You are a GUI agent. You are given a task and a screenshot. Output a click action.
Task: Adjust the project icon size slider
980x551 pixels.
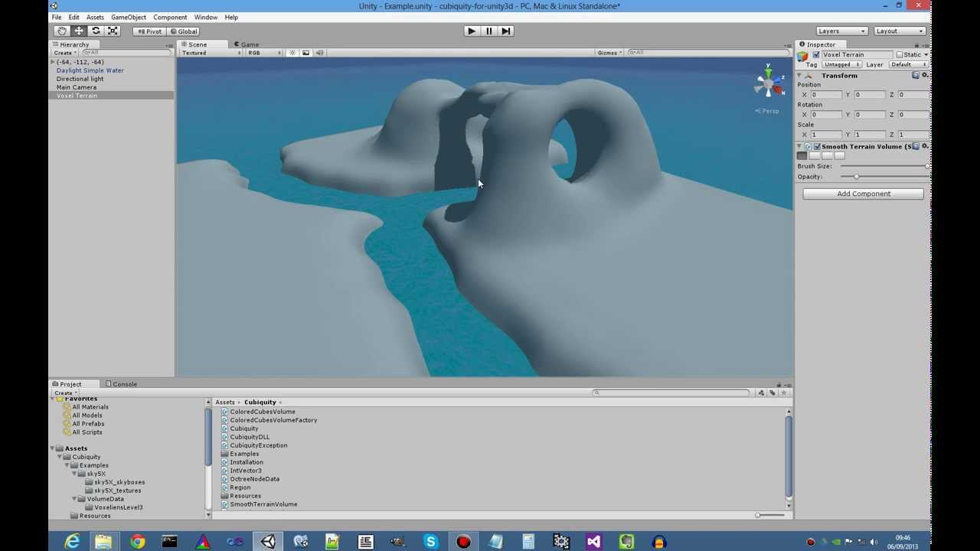pyautogui.click(x=769, y=515)
